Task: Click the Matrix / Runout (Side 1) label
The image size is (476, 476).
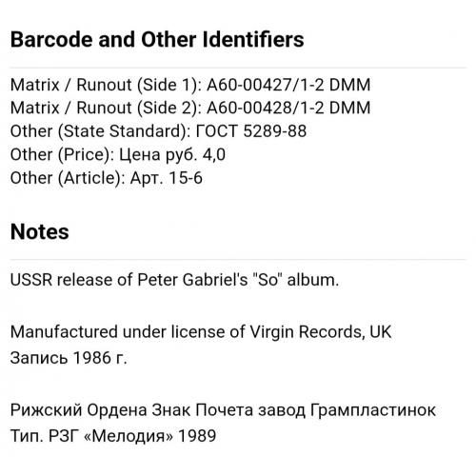Action: tap(106, 85)
